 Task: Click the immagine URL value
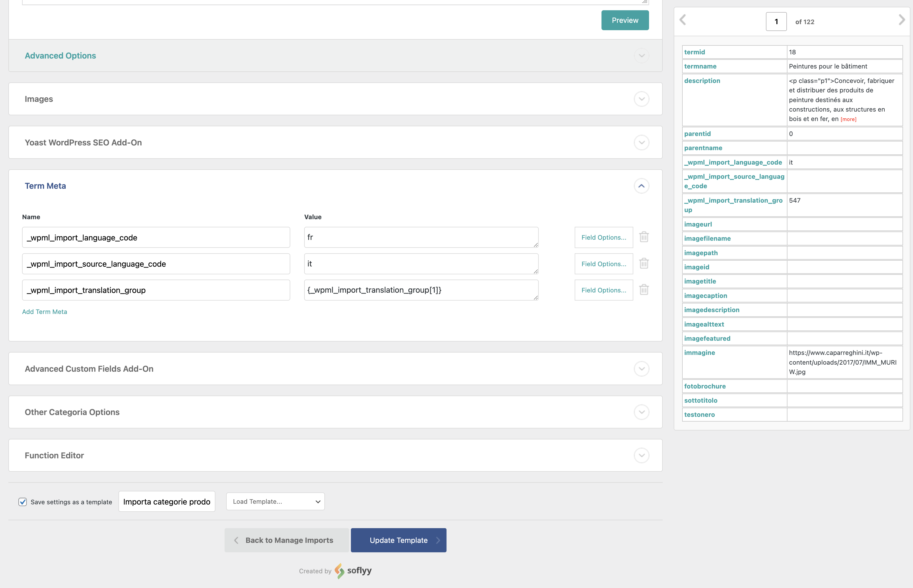pos(842,362)
